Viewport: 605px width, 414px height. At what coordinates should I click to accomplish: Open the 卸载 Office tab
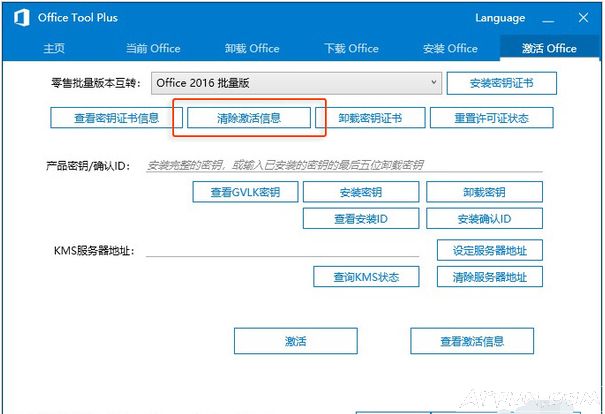click(252, 48)
